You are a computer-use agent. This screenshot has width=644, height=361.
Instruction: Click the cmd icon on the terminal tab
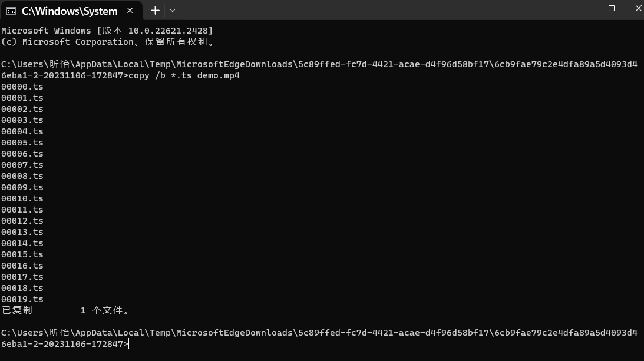tap(11, 11)
